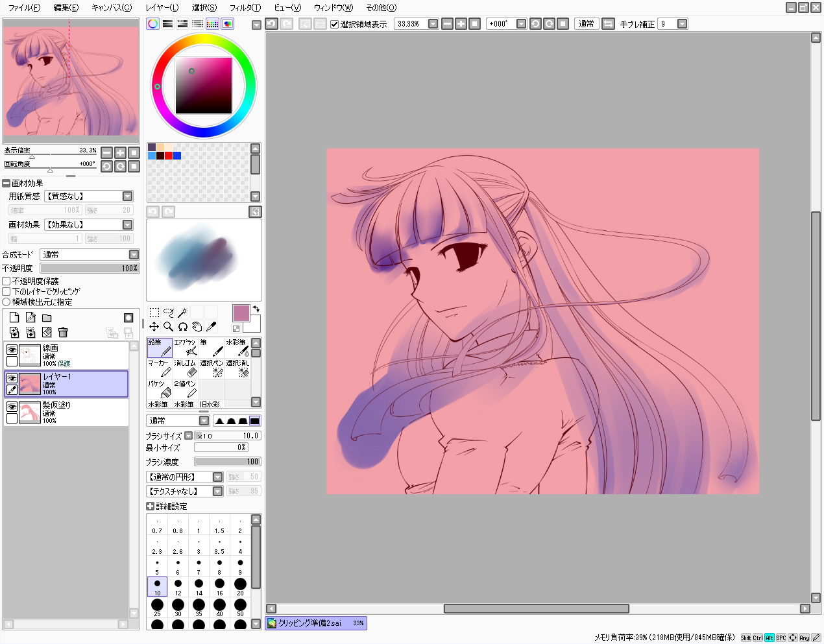824x644 pixels.
Task: Select brush size 5 preset
Action: (157, 566)
